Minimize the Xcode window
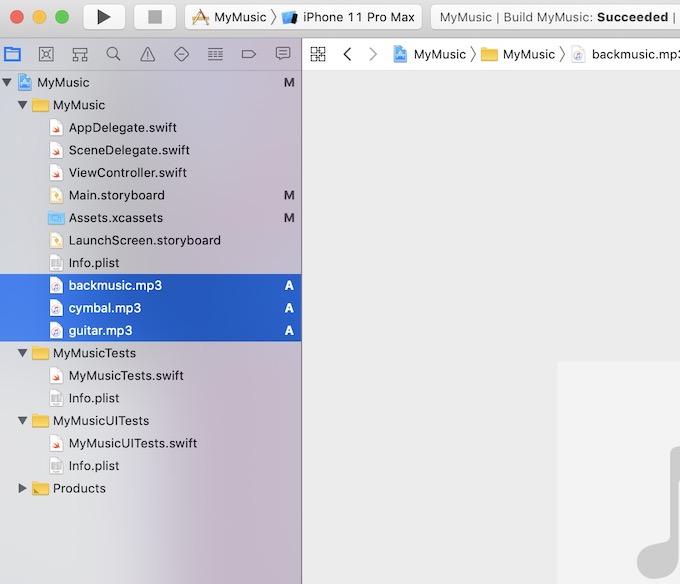Screen dimensions: 680x584 39,17
